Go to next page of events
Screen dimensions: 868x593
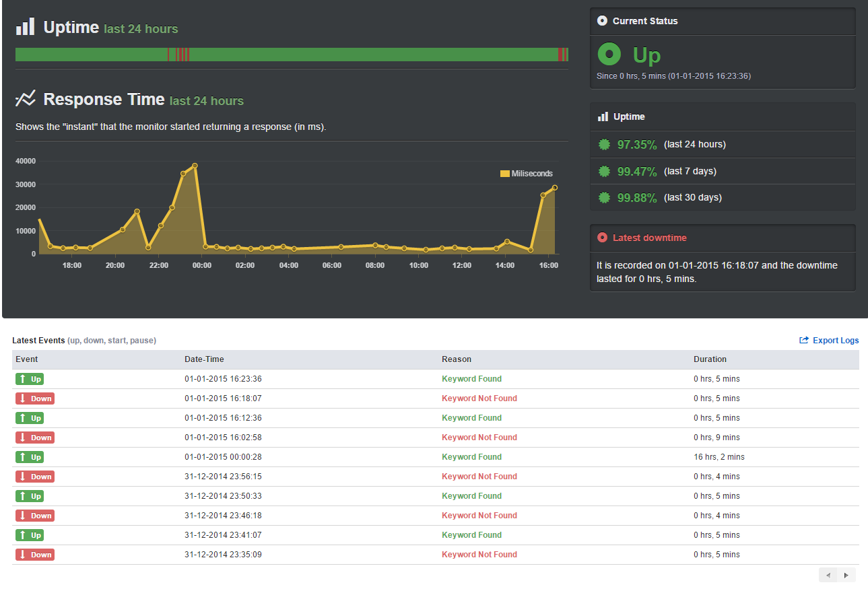pyautogui.click(x=846, y=575)
